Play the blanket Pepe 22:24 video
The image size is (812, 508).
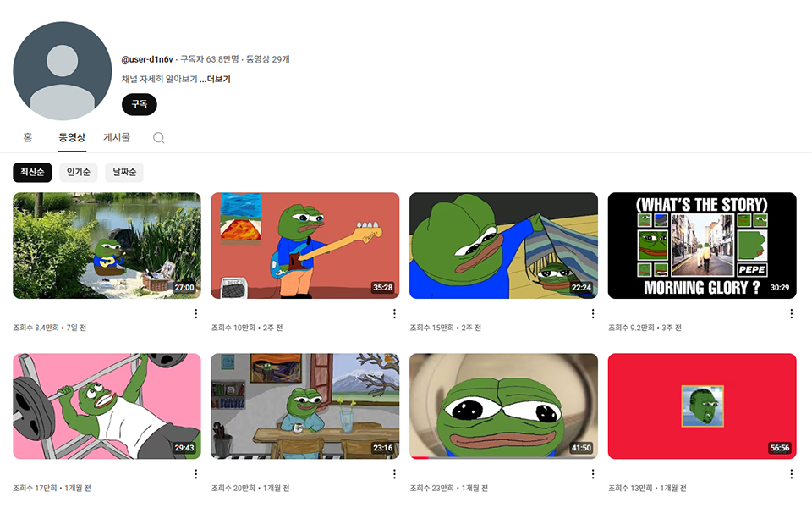(503, 246)
